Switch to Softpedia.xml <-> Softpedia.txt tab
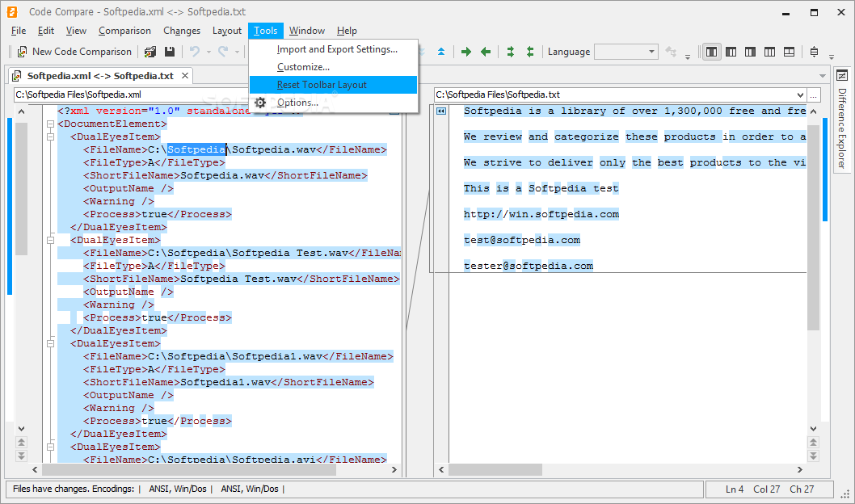 click(100, 76)
